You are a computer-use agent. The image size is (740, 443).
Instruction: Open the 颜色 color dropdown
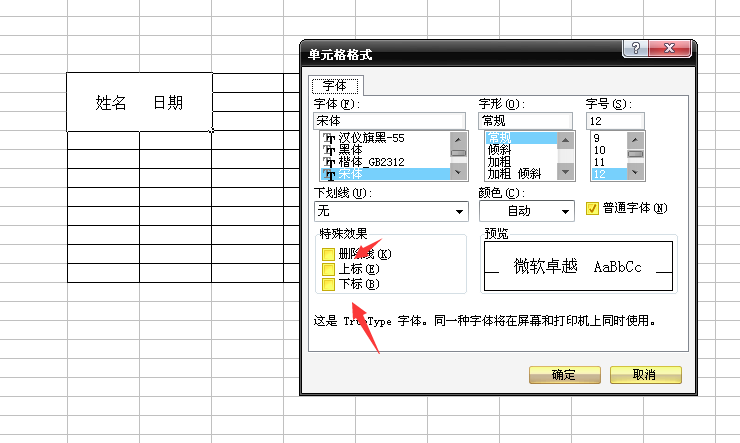tap(527, 211)
